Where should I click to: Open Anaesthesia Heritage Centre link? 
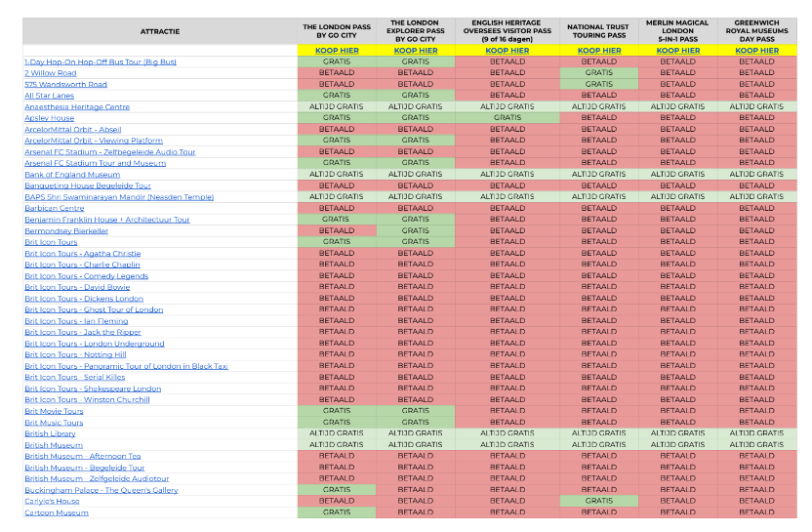click(77, 106)
